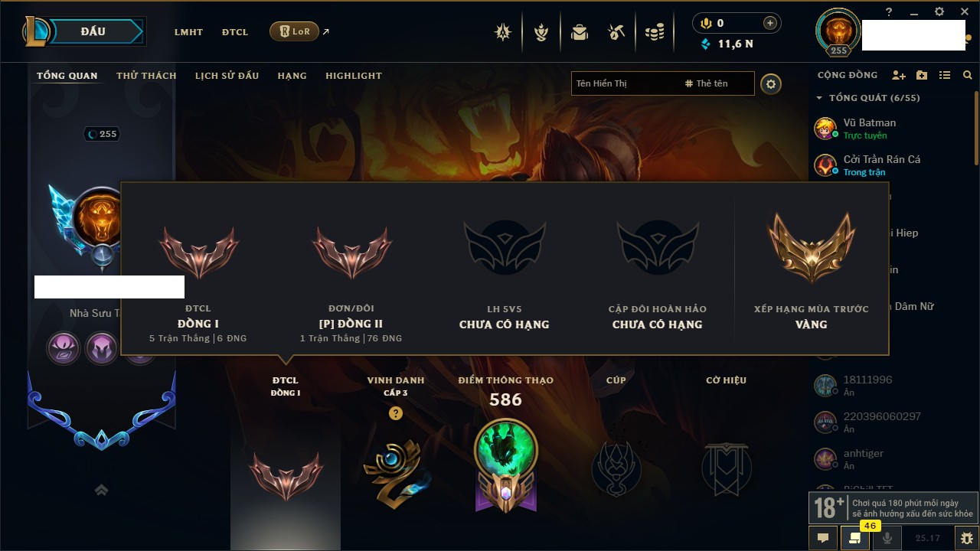This screenshot has width=980, height=551.
Task: Open profile search settings gear
Action: 771,83
